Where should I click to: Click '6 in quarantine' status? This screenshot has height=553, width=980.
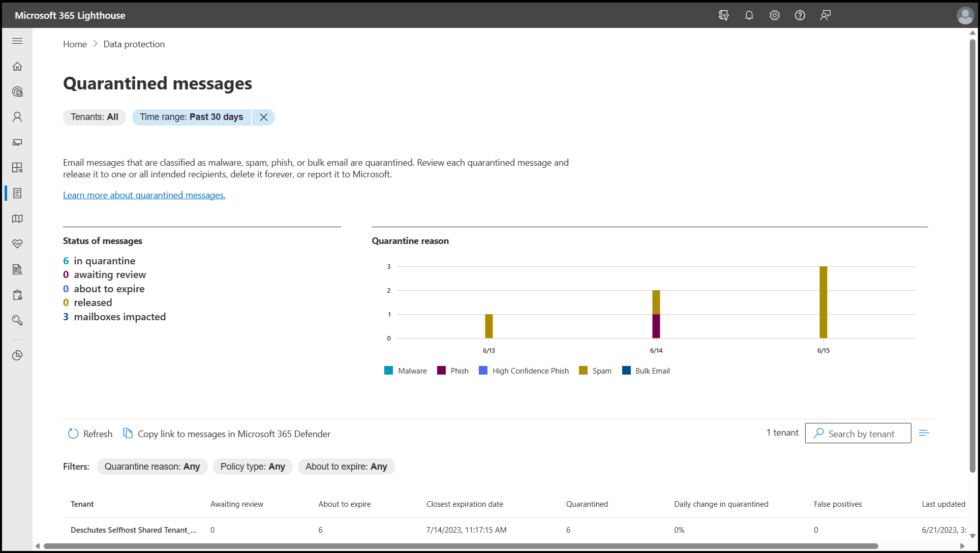[99, 261]
